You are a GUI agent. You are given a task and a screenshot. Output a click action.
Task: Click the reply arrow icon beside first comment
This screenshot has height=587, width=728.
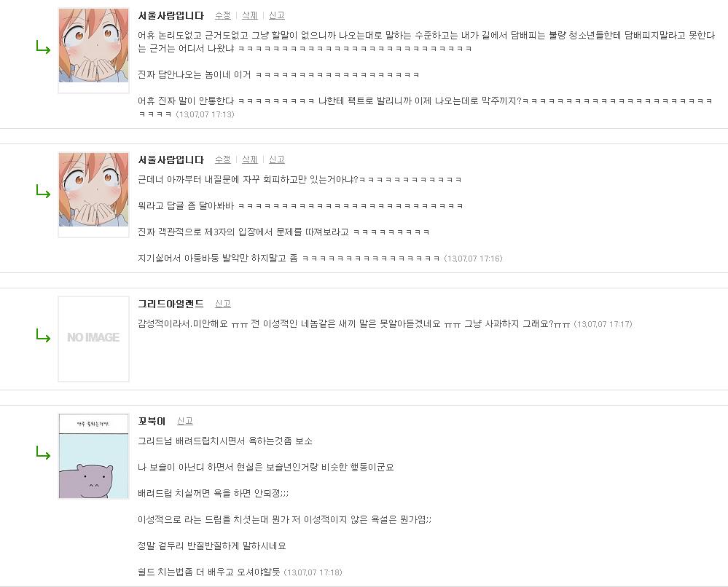point(43,47)
